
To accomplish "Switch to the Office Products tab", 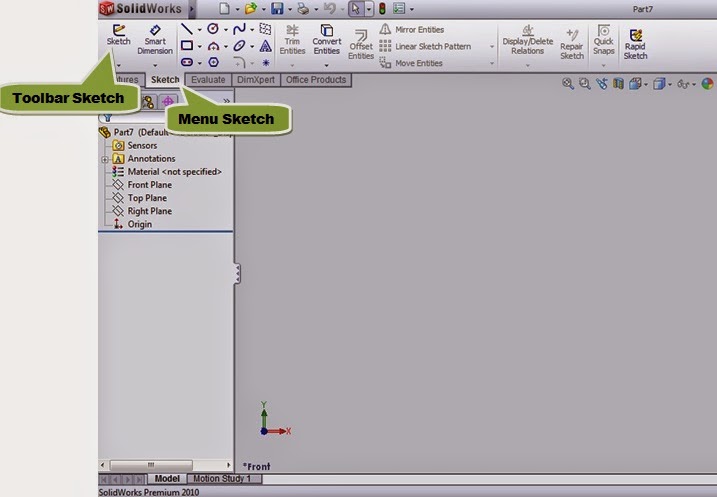I will (316, 80).
